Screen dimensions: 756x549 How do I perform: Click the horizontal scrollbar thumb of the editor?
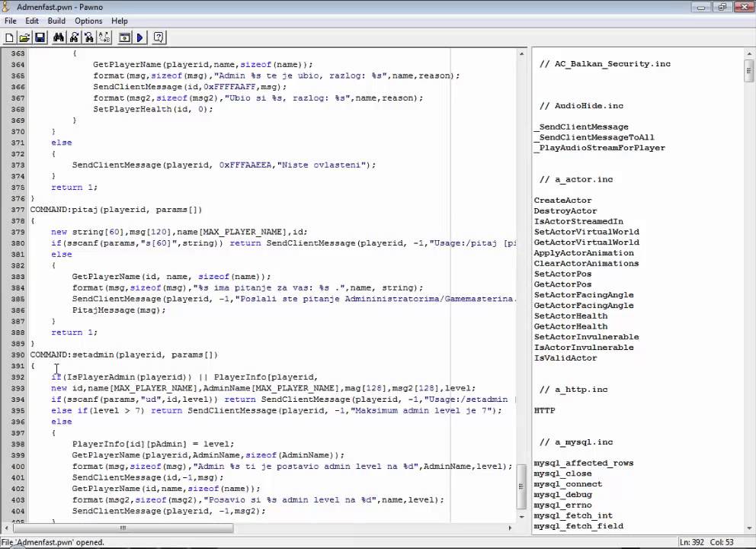[x=123, y=528]
